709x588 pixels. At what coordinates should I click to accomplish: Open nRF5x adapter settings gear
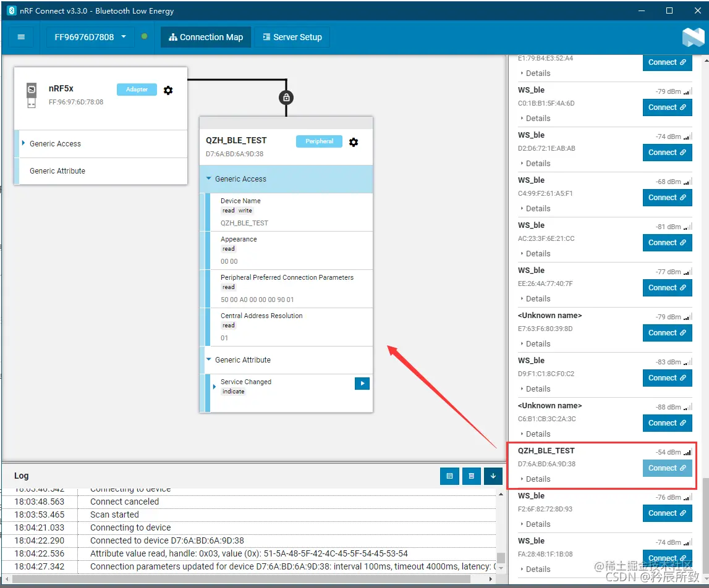168,90
